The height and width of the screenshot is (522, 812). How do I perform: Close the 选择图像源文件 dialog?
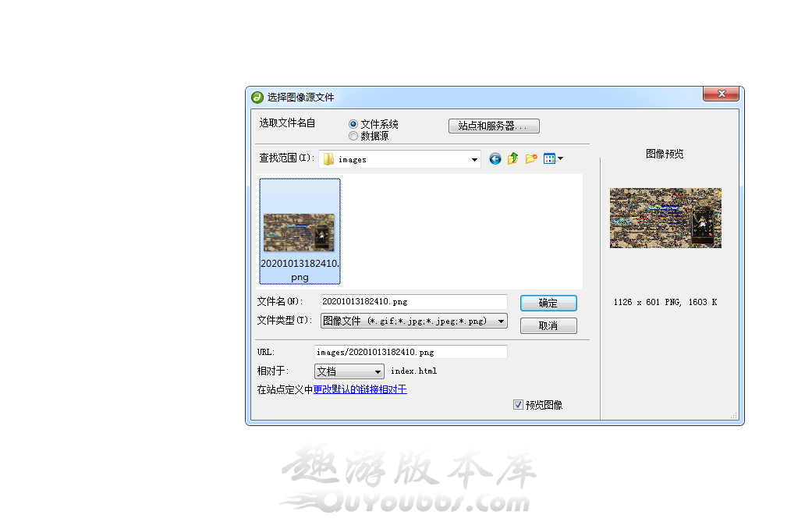(721, 94)
